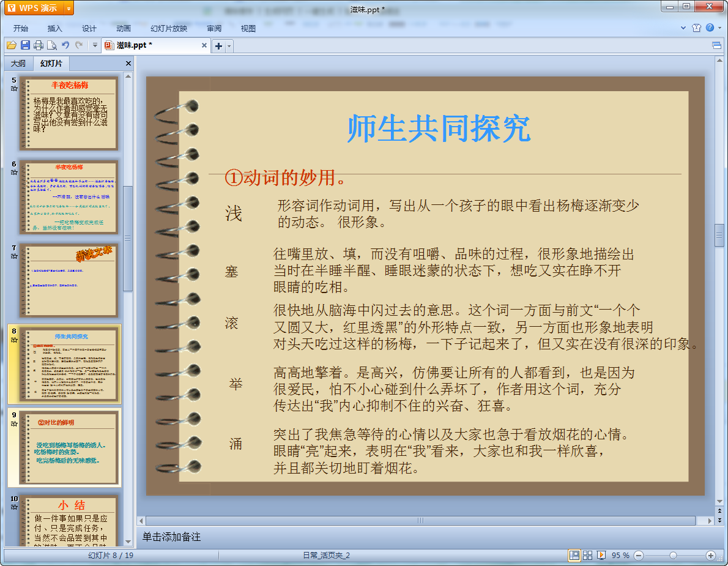The image size is (728, 566).
Task: Add a new document tab with plus
Action: [x=218, y=46]
